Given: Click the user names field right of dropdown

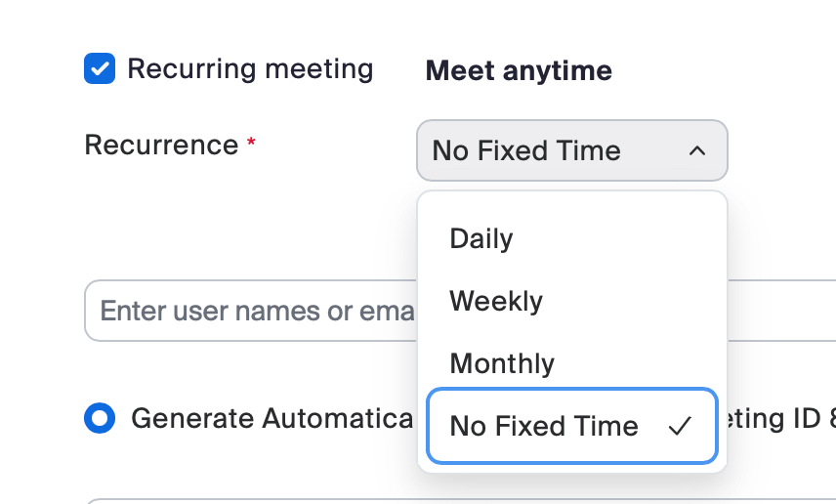Looking at the screenshot, I should point(781,311).
